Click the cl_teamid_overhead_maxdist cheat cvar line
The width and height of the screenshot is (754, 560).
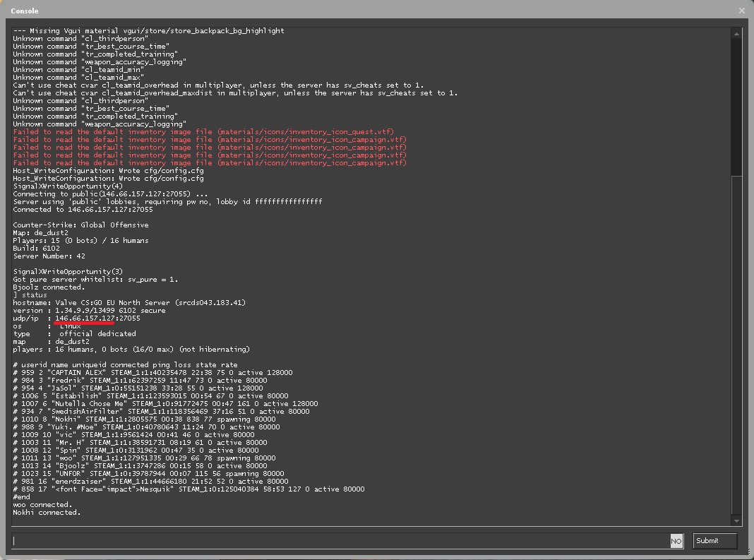(x=235, y=93)
